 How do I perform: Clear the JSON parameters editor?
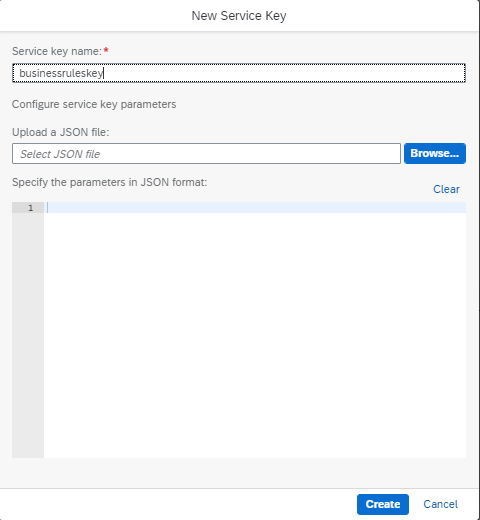(446, 189)
